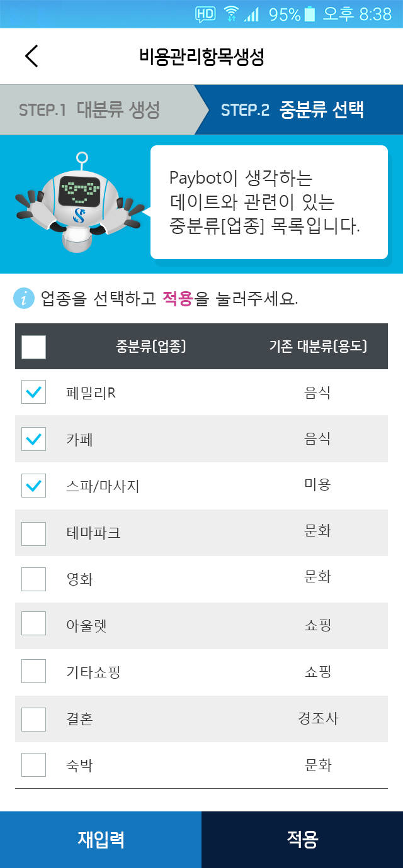Uncheck the 스파/마사지 checkbox

pos(33,486)
